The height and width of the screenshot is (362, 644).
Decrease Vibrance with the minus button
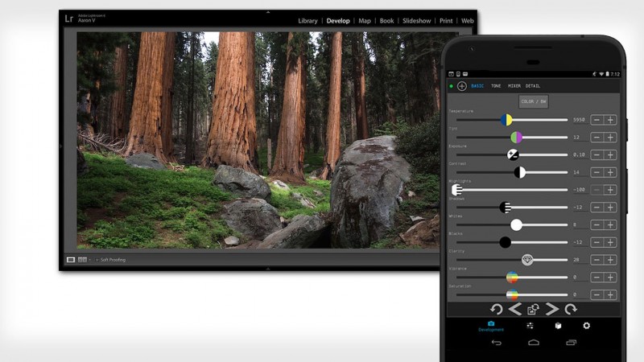point(597,278)
